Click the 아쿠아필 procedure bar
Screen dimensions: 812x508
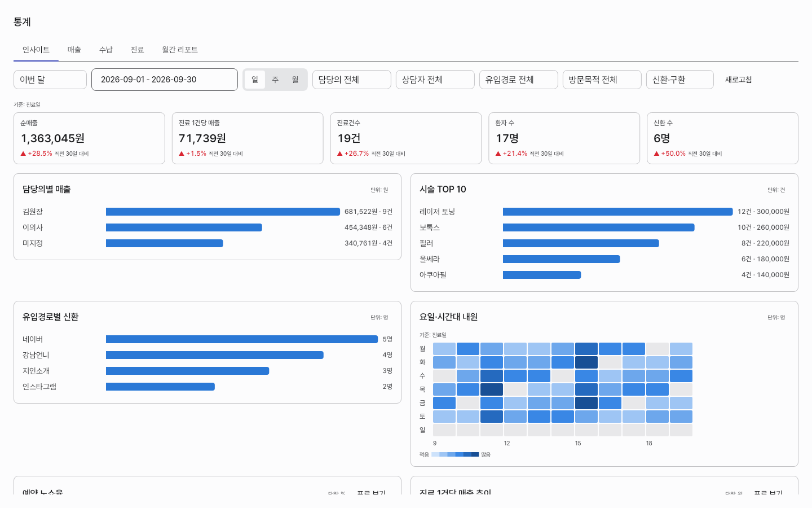tap(542, 275)
